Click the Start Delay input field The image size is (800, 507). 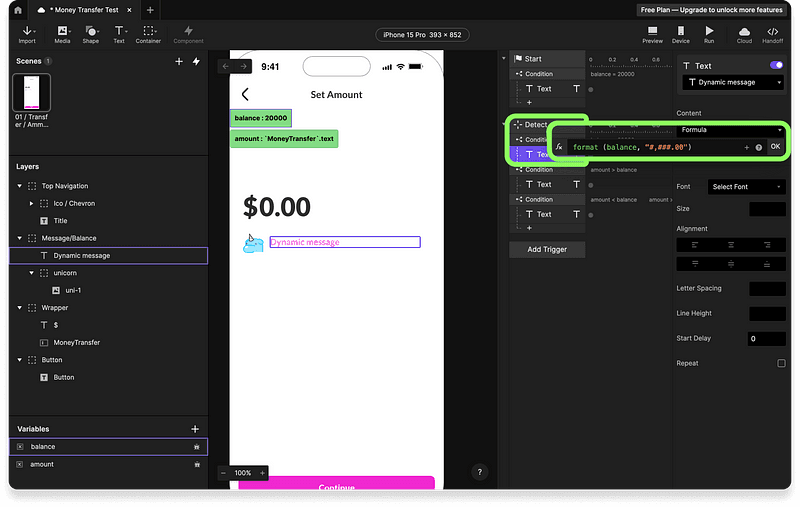click(x=767, y=339)
